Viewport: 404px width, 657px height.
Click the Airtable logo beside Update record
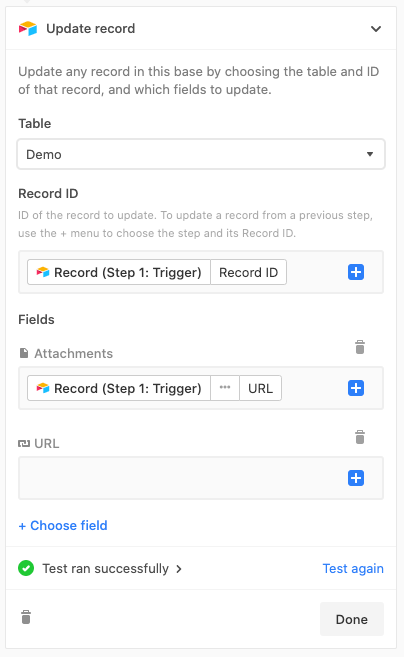tap(28, 28)
